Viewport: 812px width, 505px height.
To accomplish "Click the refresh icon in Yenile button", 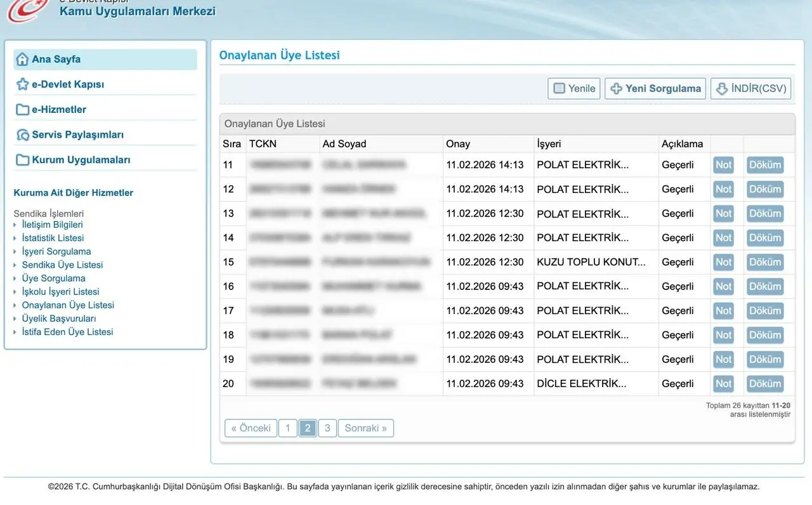I will coord(559,89).
